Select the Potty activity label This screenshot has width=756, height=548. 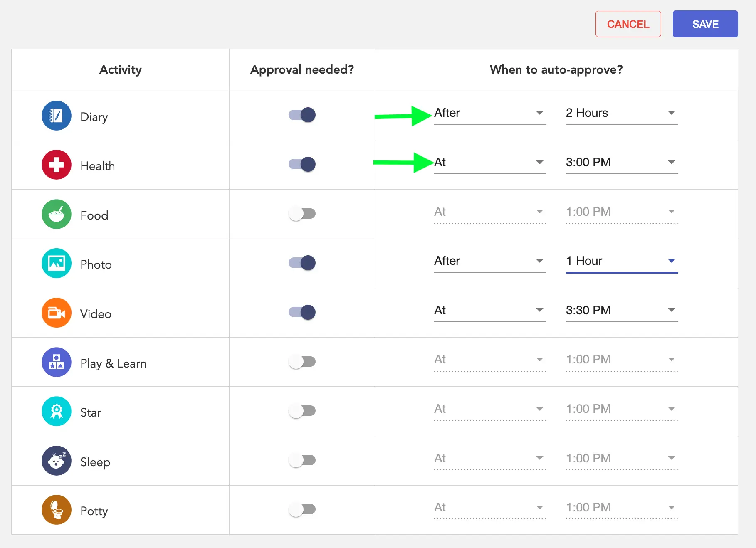point(94,511)
